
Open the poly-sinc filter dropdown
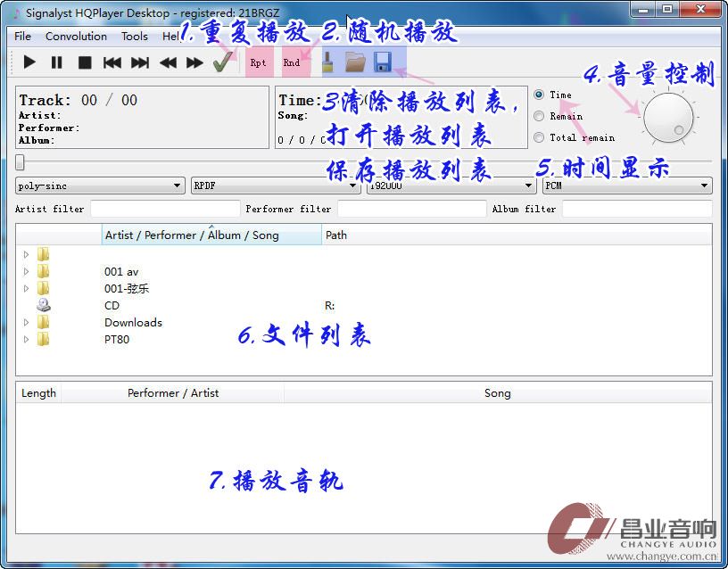100,186
